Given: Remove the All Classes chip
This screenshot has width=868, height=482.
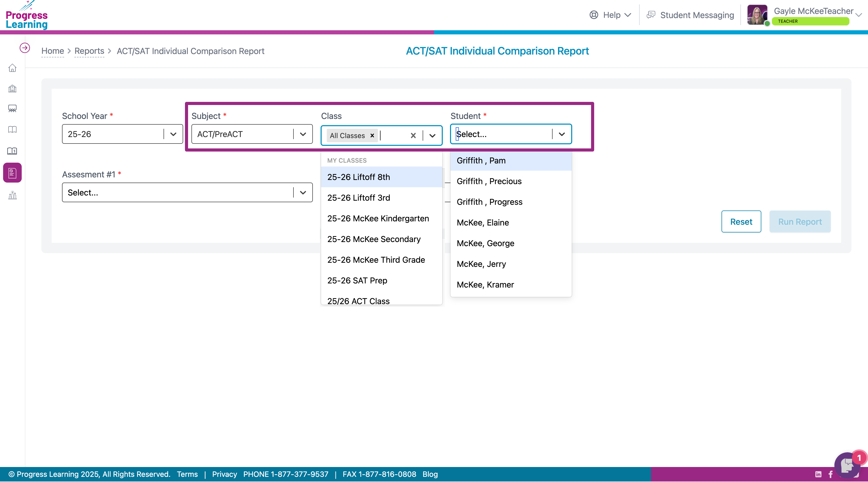Looking at the screenshot, I should (372, 135).
